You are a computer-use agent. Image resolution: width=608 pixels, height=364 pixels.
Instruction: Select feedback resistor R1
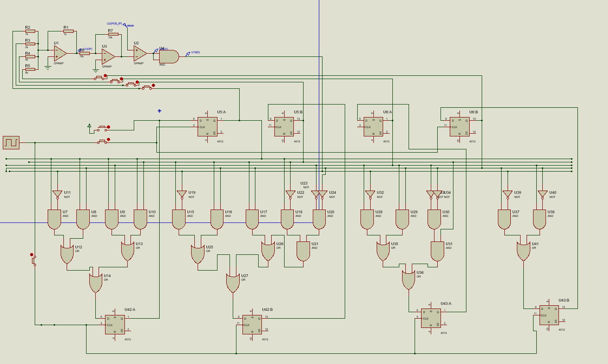68,31
